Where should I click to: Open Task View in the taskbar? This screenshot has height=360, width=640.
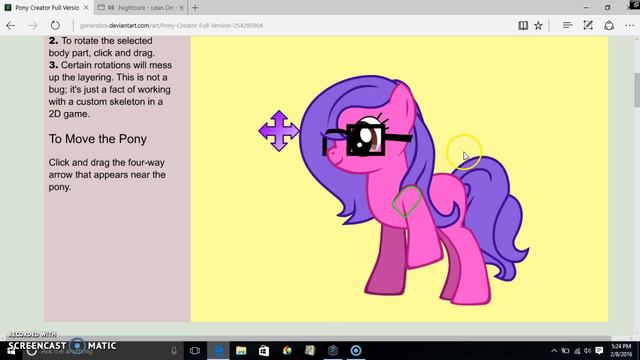tap(195, 351)
